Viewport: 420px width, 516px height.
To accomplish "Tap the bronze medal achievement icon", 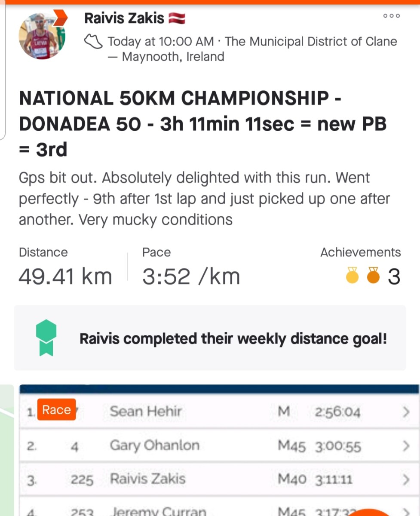I will [x=374, y=276].
